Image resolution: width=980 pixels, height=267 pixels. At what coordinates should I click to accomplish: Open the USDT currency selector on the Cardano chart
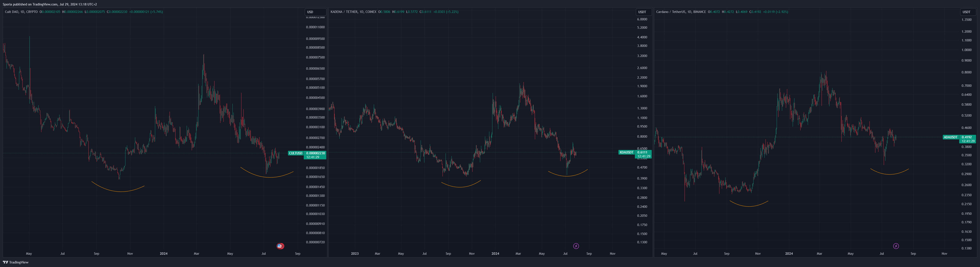tap(968, 12)
